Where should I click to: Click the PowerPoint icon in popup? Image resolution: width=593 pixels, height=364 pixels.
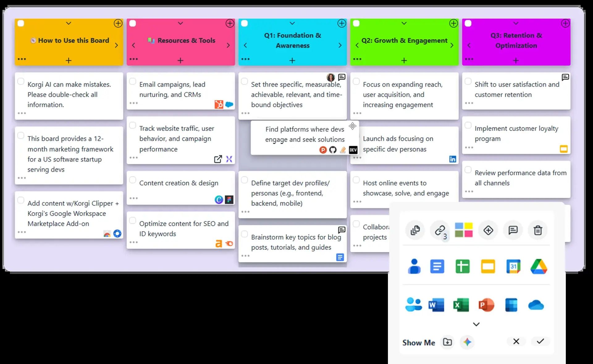486,305
